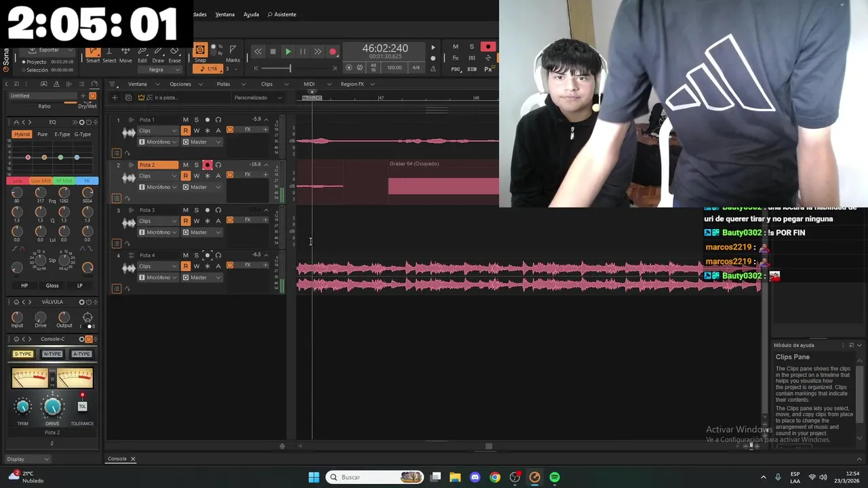This screenshot has width=868, height=488.
Task: Hit the transport Record button
Action: click(332, 52)
